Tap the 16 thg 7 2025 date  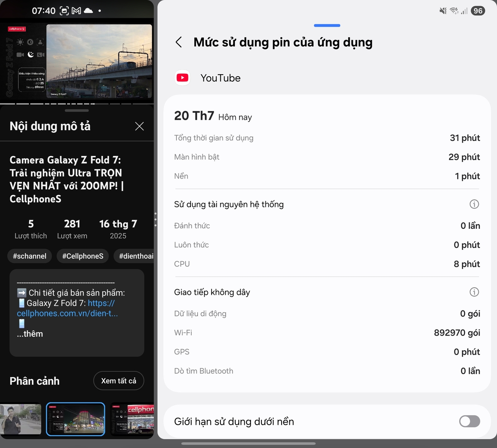118,229
